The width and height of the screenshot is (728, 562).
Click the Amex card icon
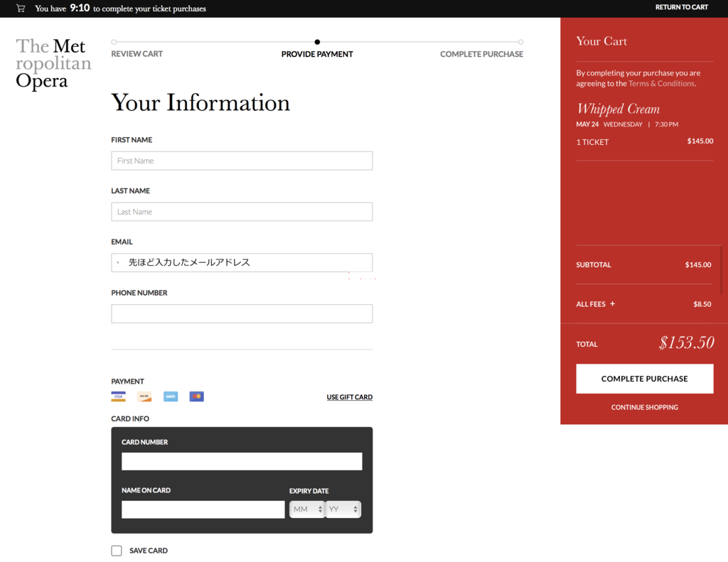(171, 396)
